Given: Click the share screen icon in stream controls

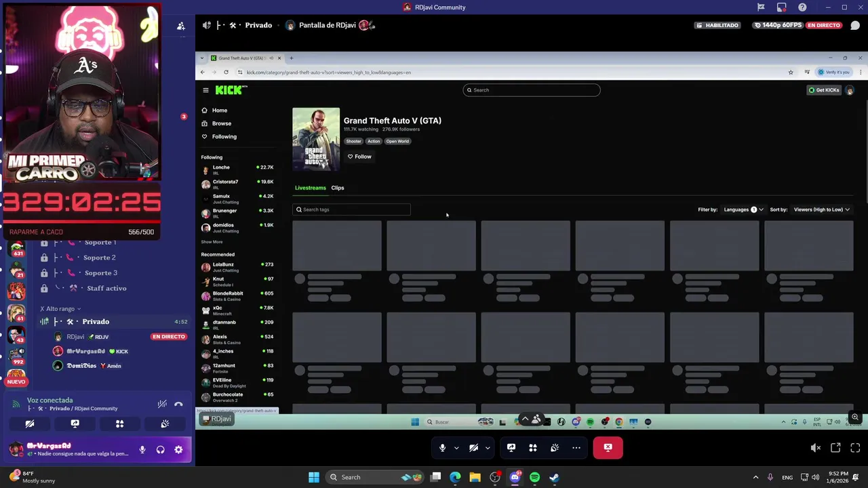Looking at the screenshot, I should [x=511, y=447].
